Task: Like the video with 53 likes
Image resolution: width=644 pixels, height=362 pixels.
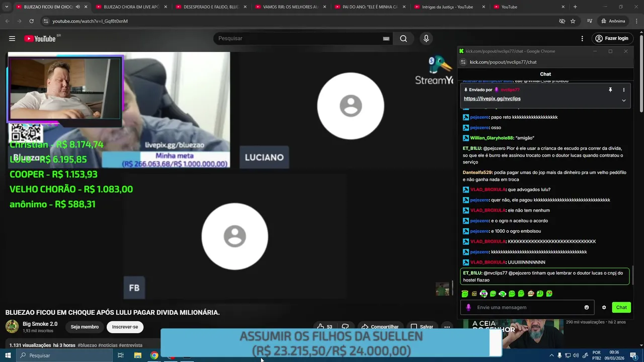Action: pyautogui.click(x=325, y=327)
